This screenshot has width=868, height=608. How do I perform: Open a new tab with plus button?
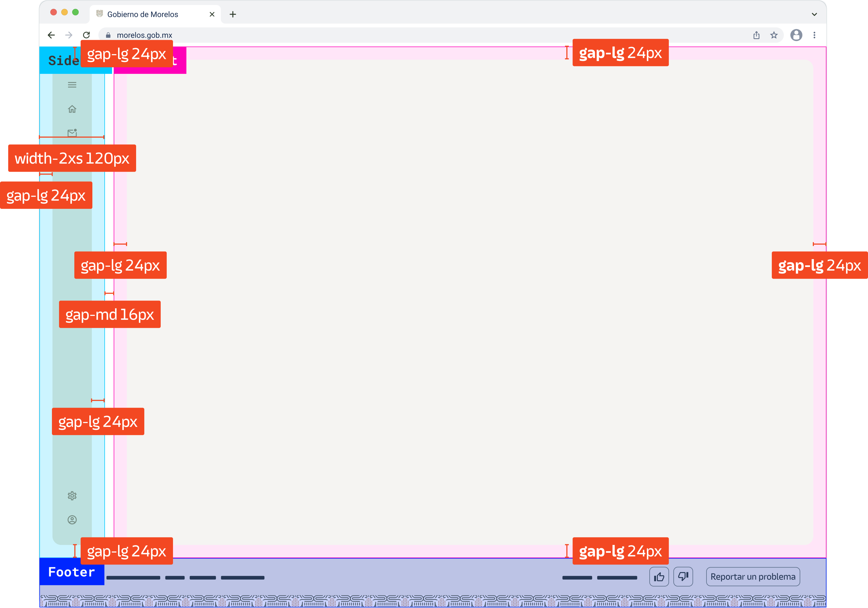coord(233,14)
